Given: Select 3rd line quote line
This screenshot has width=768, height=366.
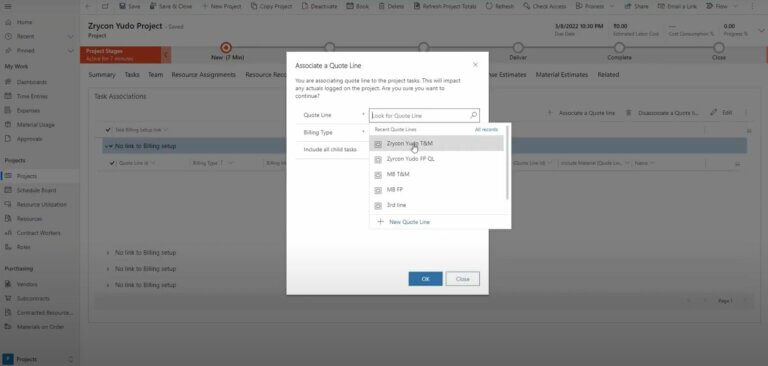Looking at the screenshot, I should 436,205.
